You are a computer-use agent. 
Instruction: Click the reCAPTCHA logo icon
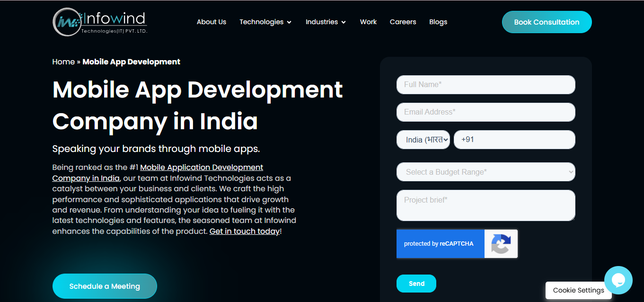501,244
